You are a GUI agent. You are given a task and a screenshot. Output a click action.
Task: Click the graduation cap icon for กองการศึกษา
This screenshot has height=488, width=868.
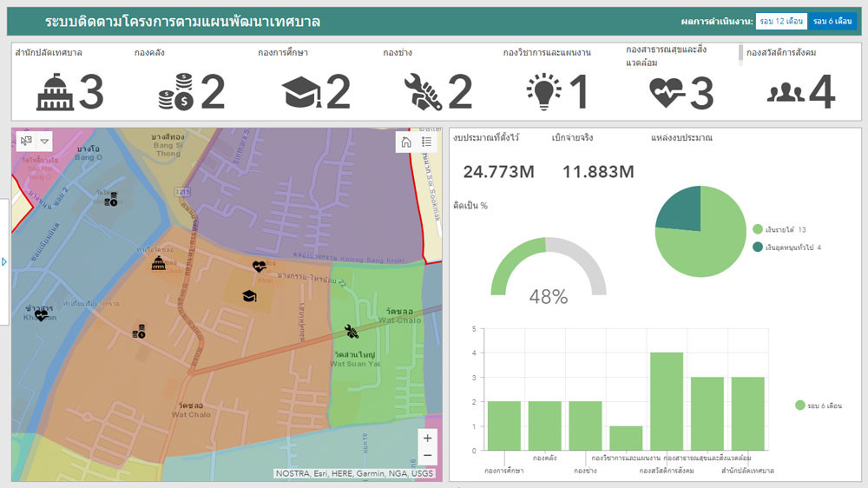pyautogui.click(x=301, y=92)
